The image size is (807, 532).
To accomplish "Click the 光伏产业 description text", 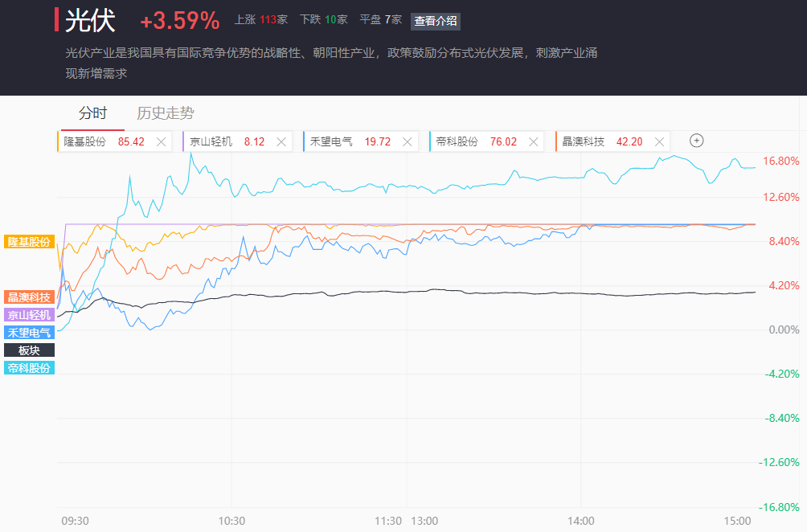I will tap(331, 63).
